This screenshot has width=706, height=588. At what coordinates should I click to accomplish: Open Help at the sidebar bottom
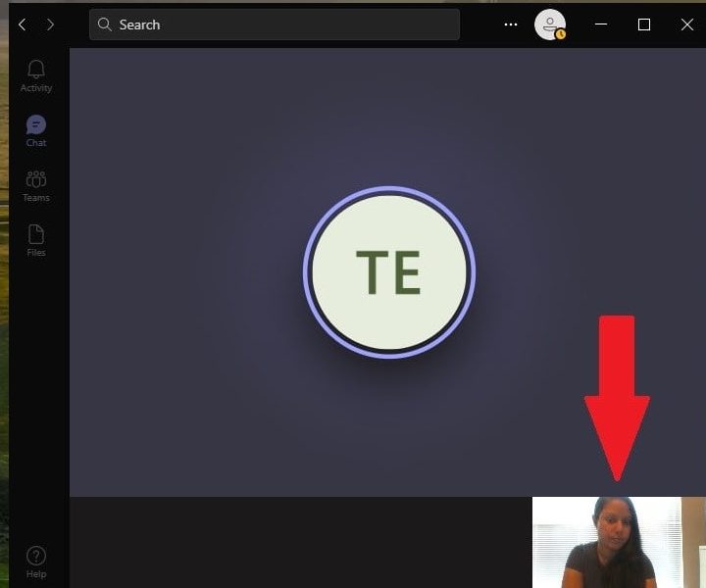click(x=36, y=563)
